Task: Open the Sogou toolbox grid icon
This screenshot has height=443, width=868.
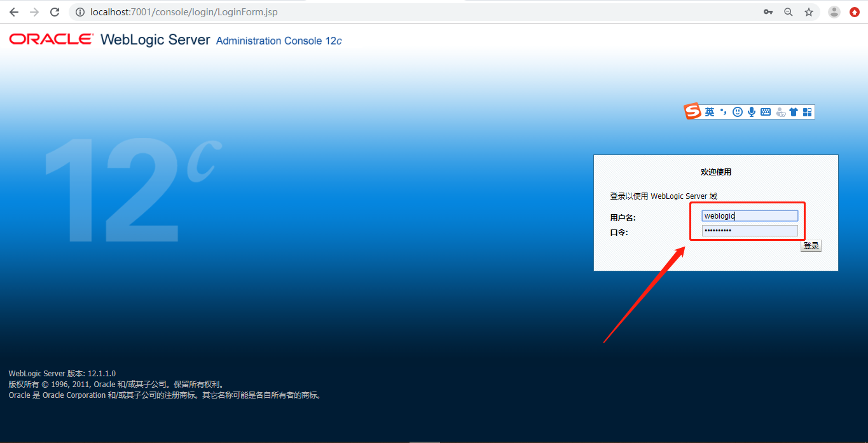Action: [808, 112]
